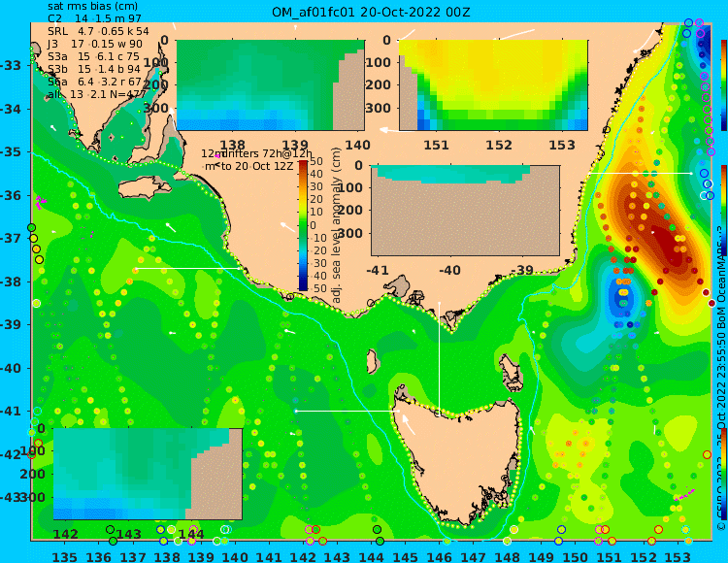Click the 147 longitude label on bottom axis
Screen dimensions: 728x563
coord(473,556)
